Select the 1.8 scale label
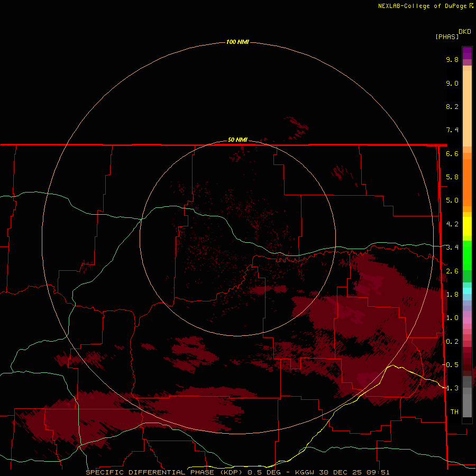Viewport: 476px width, 476px height. coord(452,295)
